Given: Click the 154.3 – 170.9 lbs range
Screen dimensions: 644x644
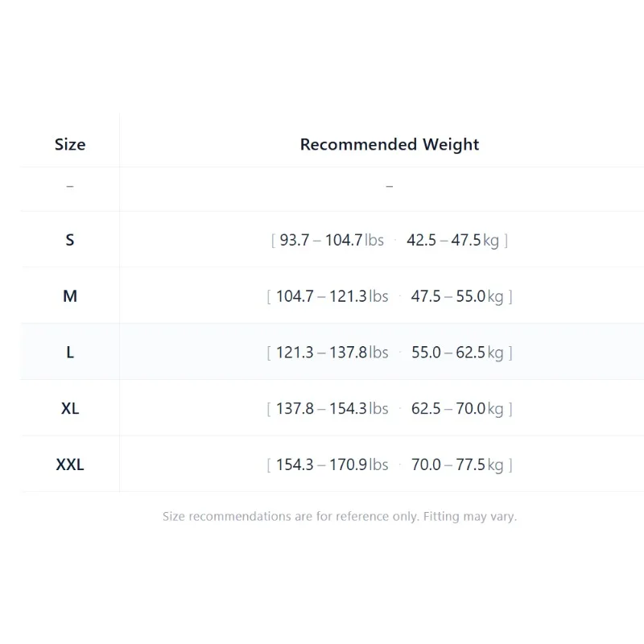Looking at the screenshot, I should coord(332,465).
